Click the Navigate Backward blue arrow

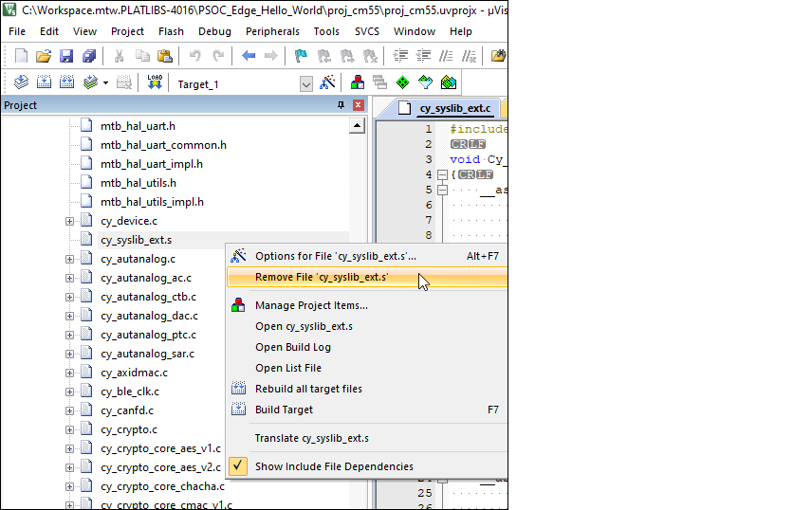(249, 56)
